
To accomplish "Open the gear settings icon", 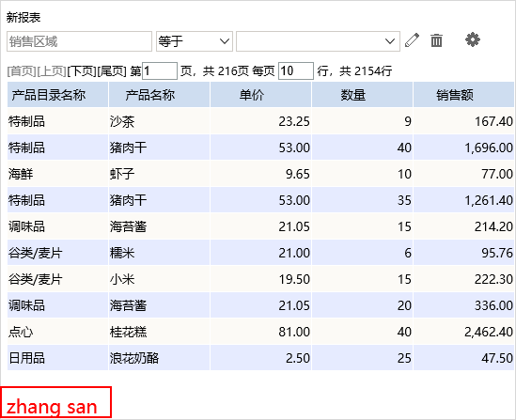I will coord(473,39).
